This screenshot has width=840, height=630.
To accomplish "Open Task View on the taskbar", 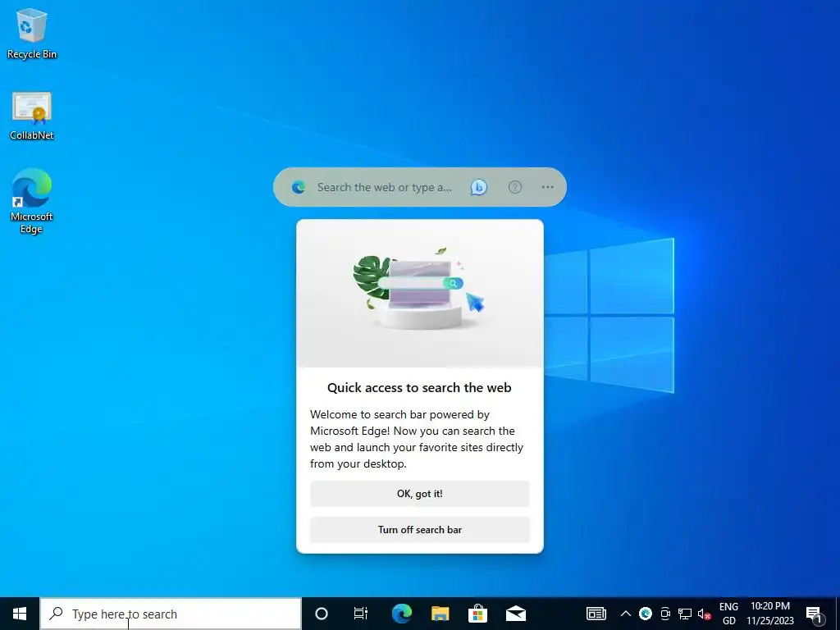I will (361, 614).
